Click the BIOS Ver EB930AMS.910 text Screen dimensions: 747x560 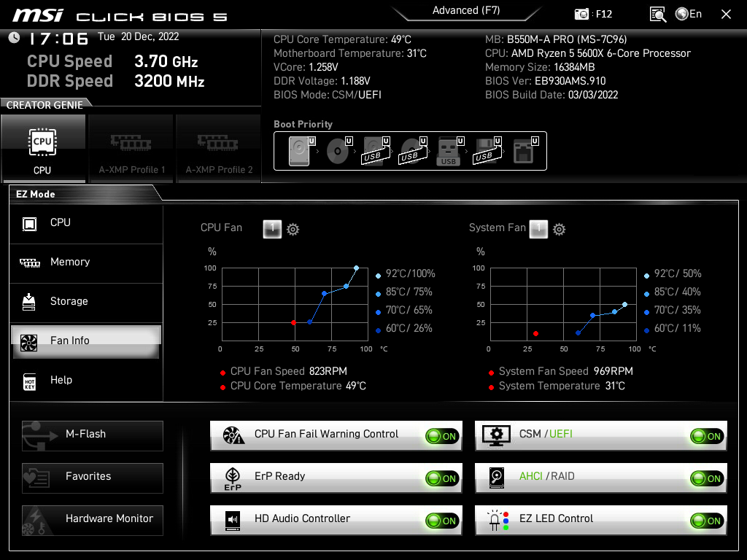545,81
